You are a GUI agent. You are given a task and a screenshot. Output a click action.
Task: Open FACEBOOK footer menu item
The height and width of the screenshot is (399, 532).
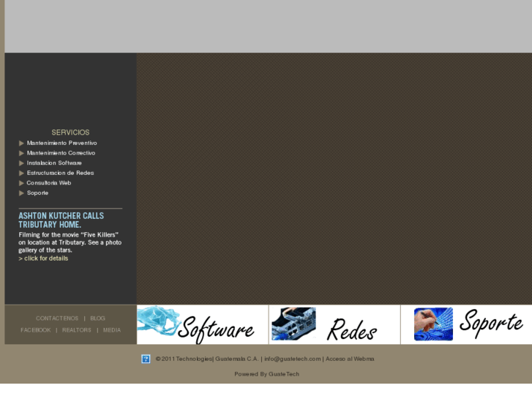[x=36, y=330]
